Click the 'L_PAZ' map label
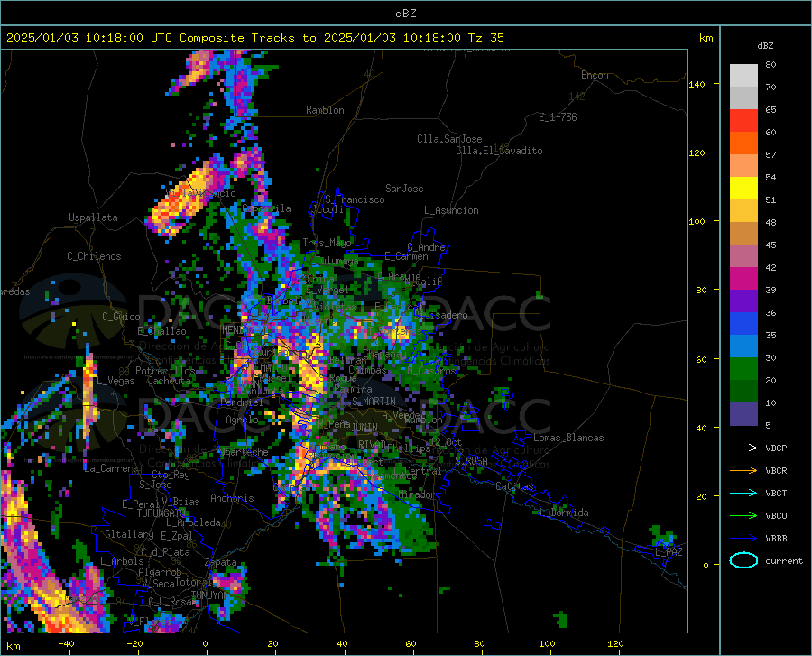812x656 pixels. (x=669, y=552)
